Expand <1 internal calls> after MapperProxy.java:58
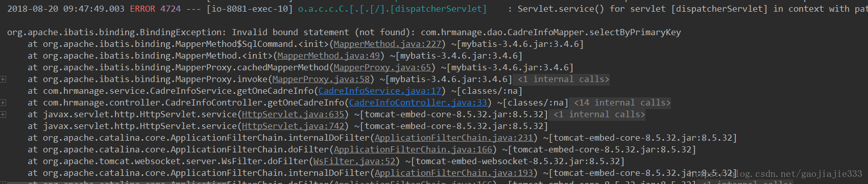Screen dimensions: 868x184 pyautogui.click(x=563, y=80)
